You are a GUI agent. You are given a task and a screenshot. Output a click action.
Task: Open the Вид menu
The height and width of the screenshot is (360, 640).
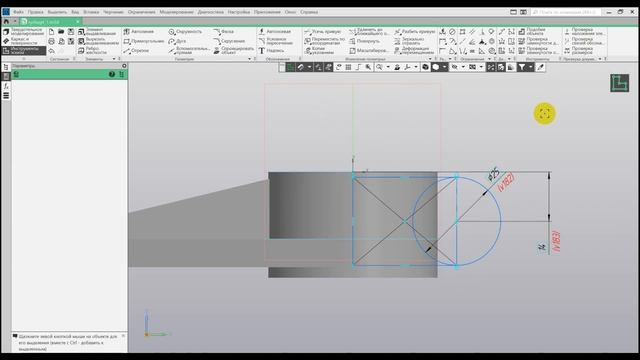click(75, 12)
